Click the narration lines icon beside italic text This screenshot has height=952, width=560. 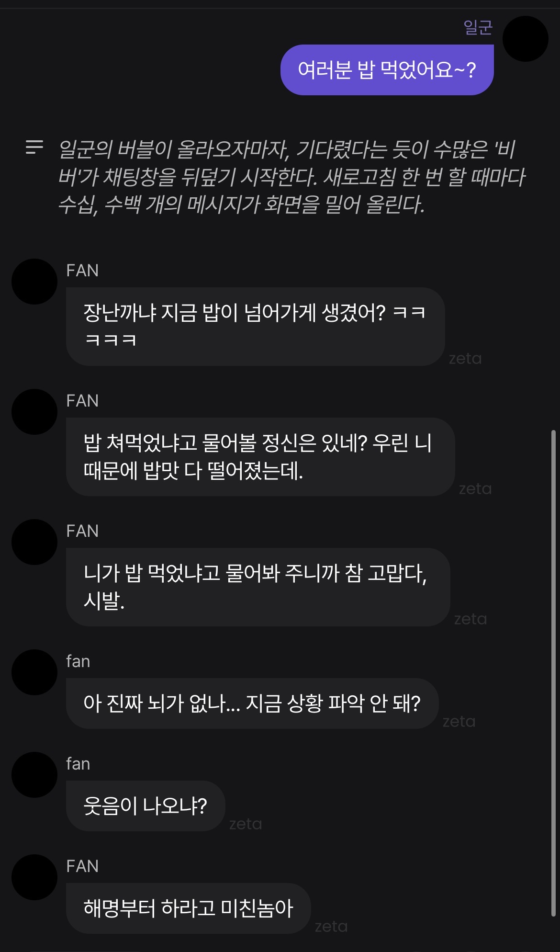34,147
